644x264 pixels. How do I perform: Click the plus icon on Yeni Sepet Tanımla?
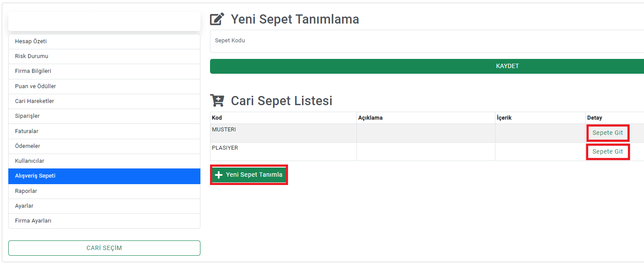coord(219,175)
